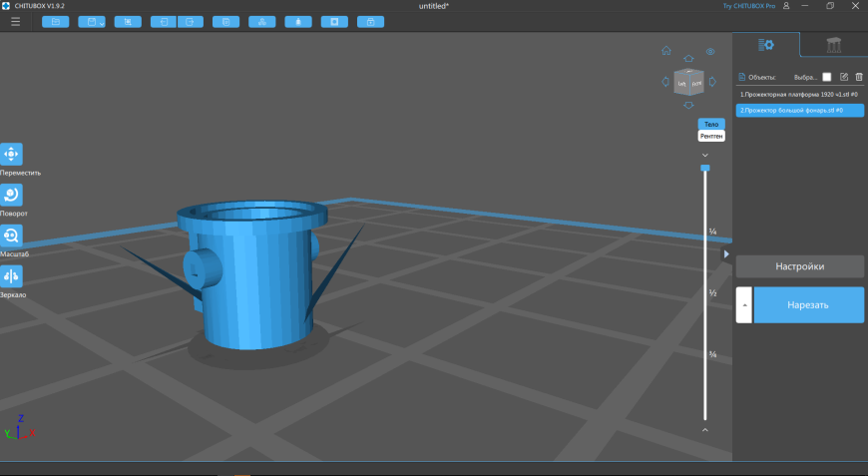Collapse the right panel with triangle arrow

click(726, 254)
